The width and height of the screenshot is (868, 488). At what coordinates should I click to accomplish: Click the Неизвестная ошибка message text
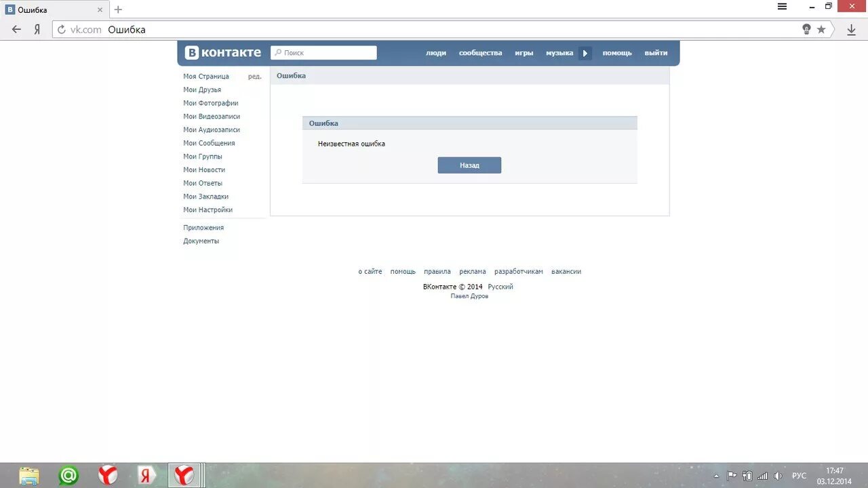click(x=351, y=144)
